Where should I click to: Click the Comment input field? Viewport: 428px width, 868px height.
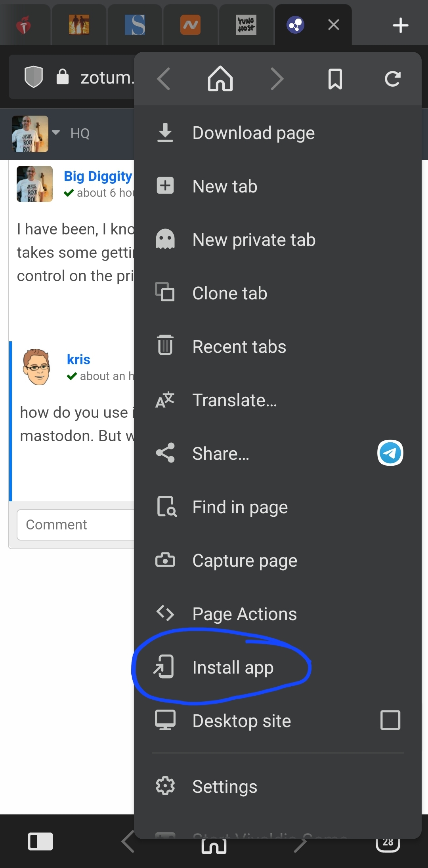[x=75, y=525]
